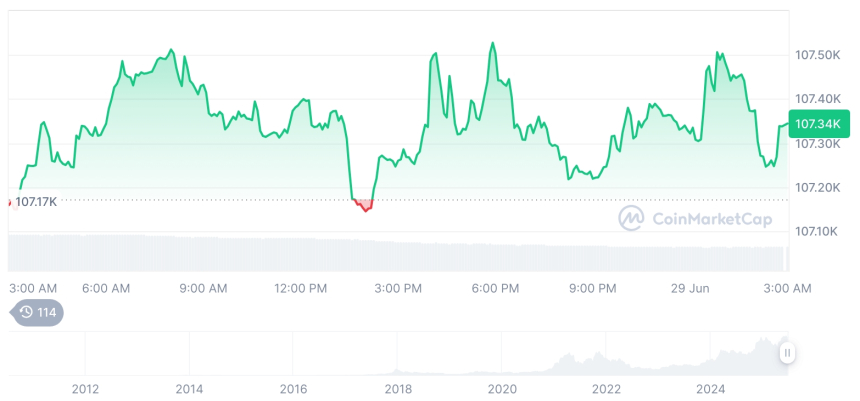This screenshot has height=401, width=860.
Task: Select the 2016 marker in the navigator
Action: click(293, 389)
